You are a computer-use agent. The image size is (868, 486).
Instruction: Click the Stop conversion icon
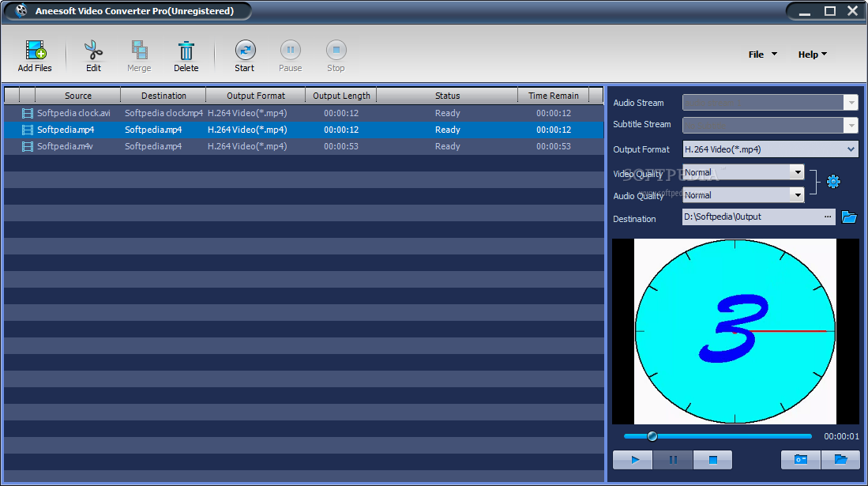[x=336, y=50]
